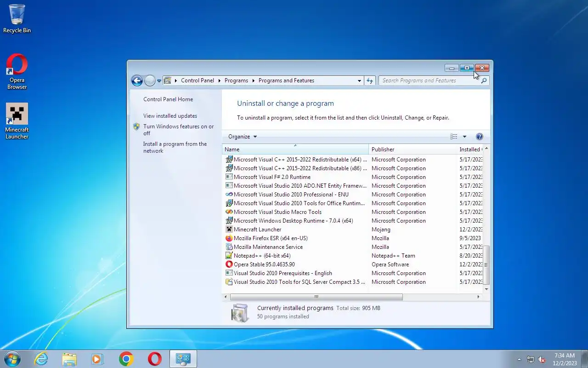The width and height of the screenshot is (588, 368).
Task: Click the Search Programs and Features field
Action: pyautogui.click(x=429, y=80)
